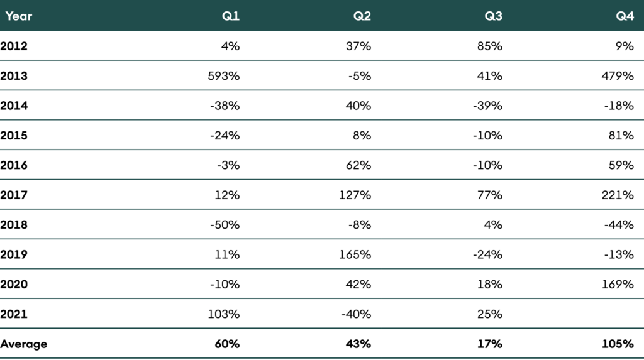Select the 2017 Q4 value 221%
The width and height of the screenshot is (644, 360).
point(618,195)
